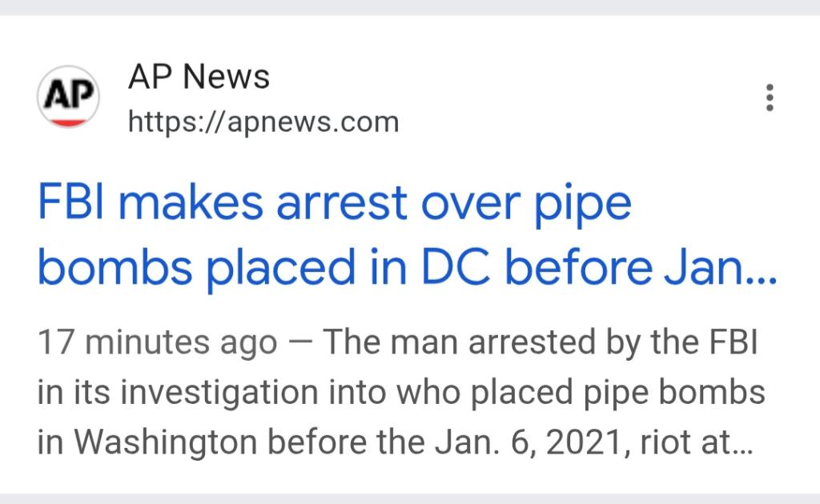Click the word "bombs" starting headline line two

click(115, 270)
